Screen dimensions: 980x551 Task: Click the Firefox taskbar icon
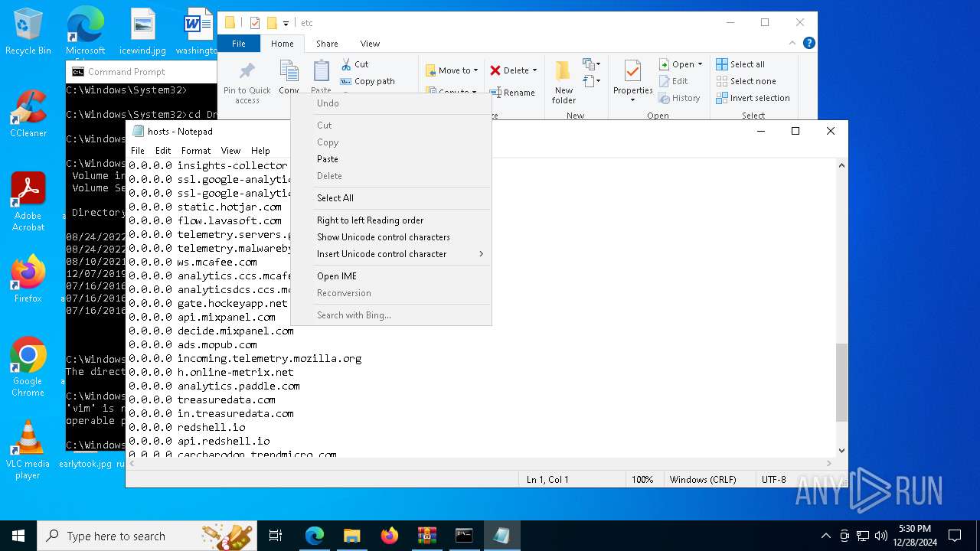click(x=390, y=536)
